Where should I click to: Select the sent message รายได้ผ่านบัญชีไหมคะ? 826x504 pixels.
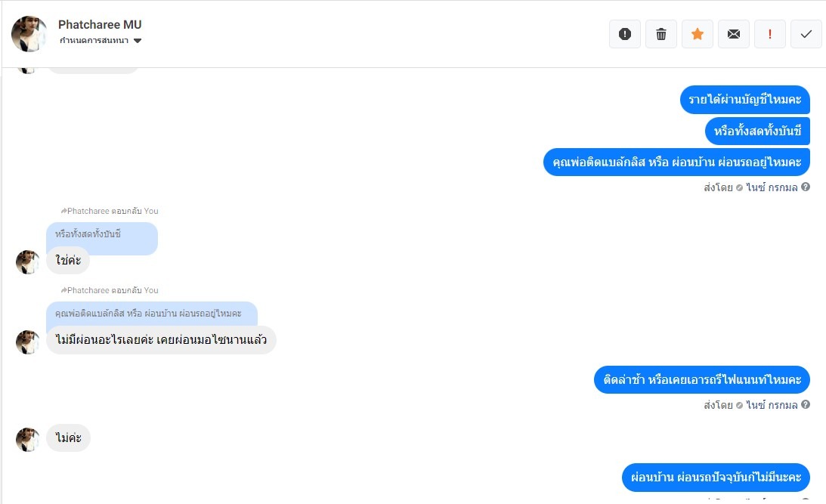point(744,100)
